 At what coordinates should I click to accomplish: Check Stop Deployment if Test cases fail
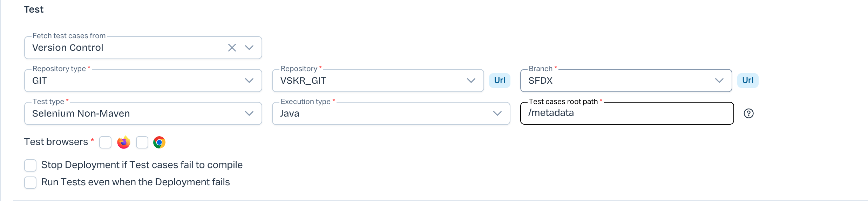(30, 165)
